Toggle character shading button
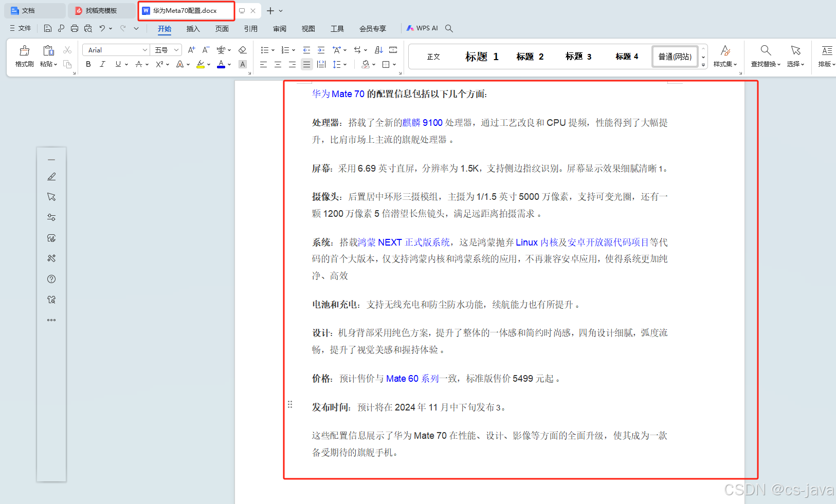The height and width of the screenshot is (504, 836). click(x=243, y=64)
